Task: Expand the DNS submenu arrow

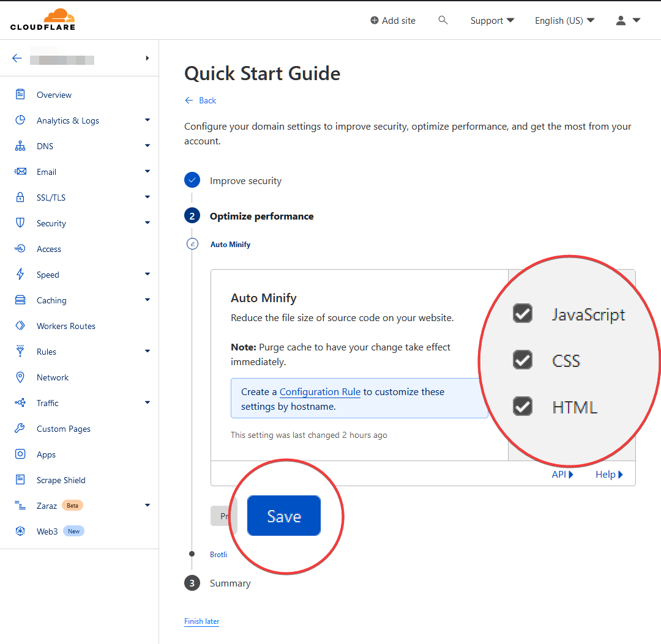Action: [147, 146]
